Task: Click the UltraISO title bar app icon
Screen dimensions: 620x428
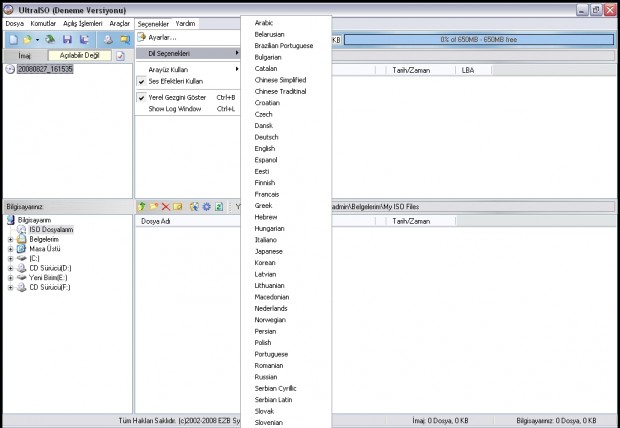Action: tap(8, 10)
